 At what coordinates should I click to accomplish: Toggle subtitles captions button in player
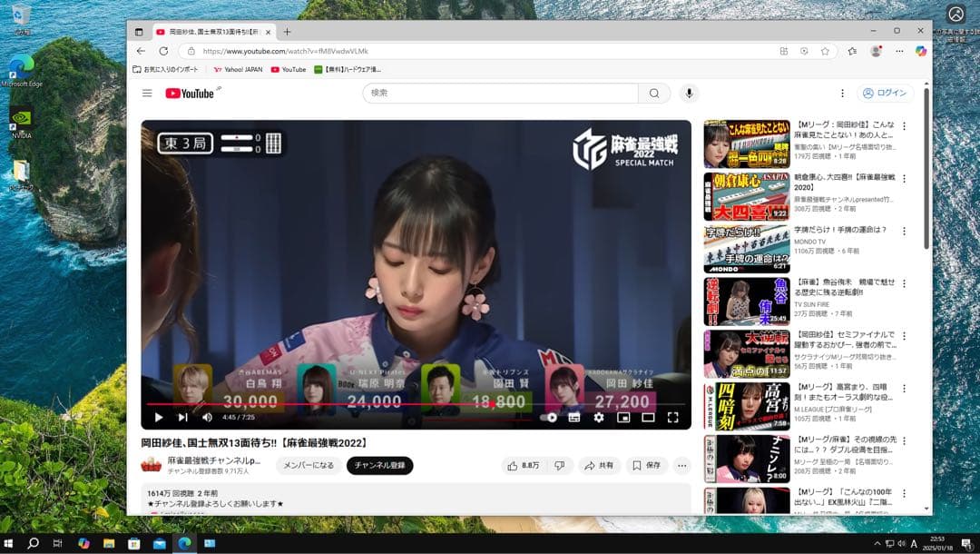pyautogui.click(x=574, y=418)
